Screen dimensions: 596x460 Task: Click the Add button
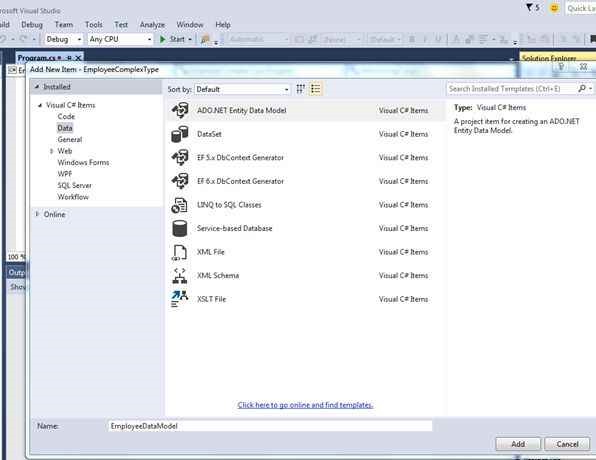518,444
